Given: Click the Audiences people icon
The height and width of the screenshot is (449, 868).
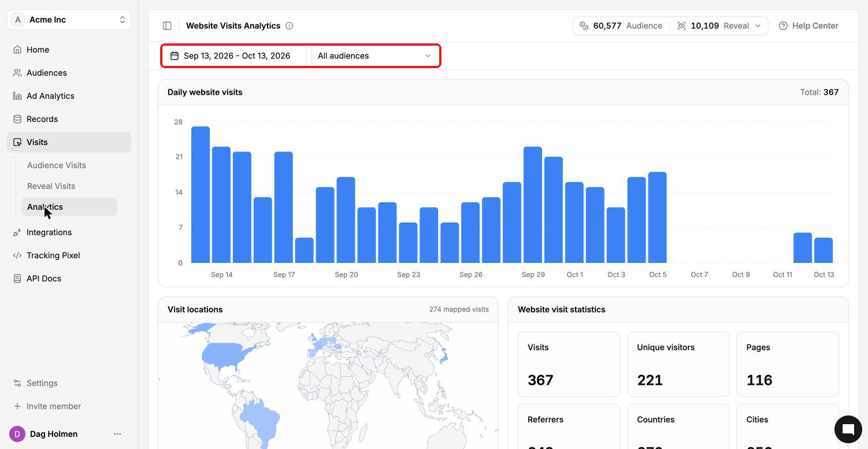Looking at the screenshot, I should click(x=17, y=73).
